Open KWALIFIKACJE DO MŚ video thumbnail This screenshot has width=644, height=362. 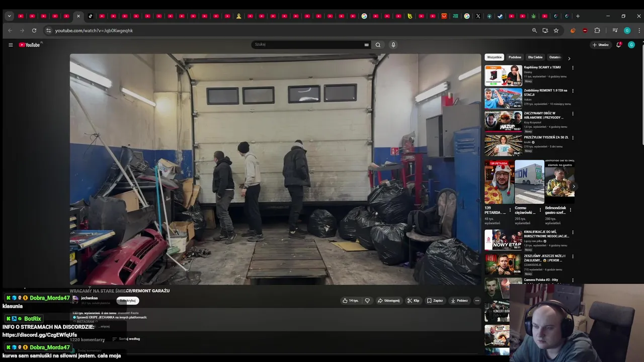(x=503, y=240)
